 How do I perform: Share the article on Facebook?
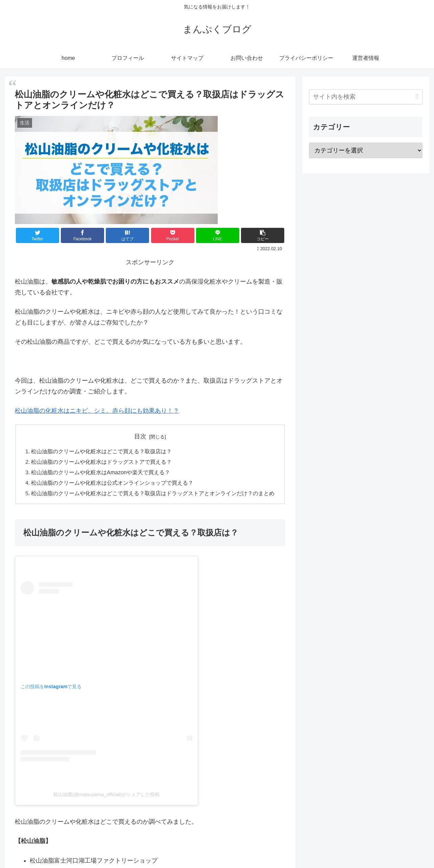[x=82, y=235]
